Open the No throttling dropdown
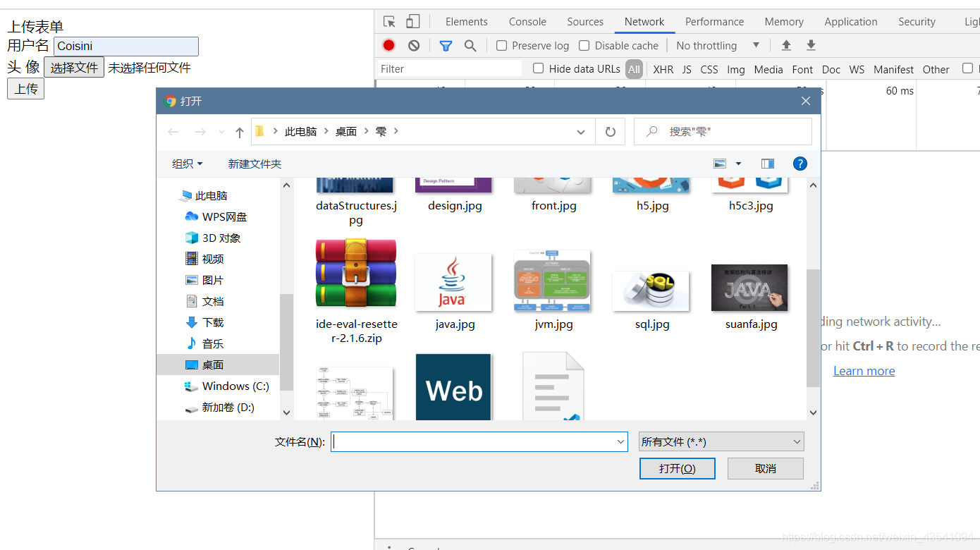 coord(718,46)
